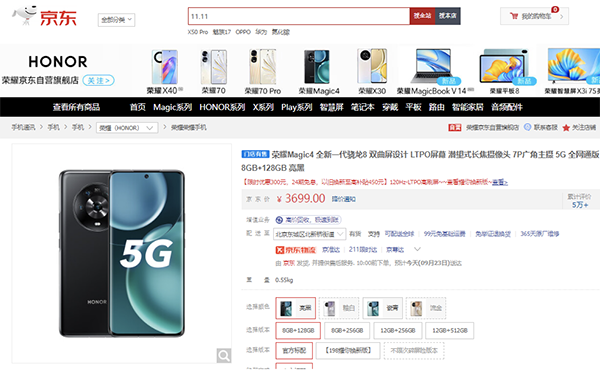Image resolution: width=600 pixels, height=372 pixels.
Task: Click the red star follow-store icon
Action: (566, 128)
